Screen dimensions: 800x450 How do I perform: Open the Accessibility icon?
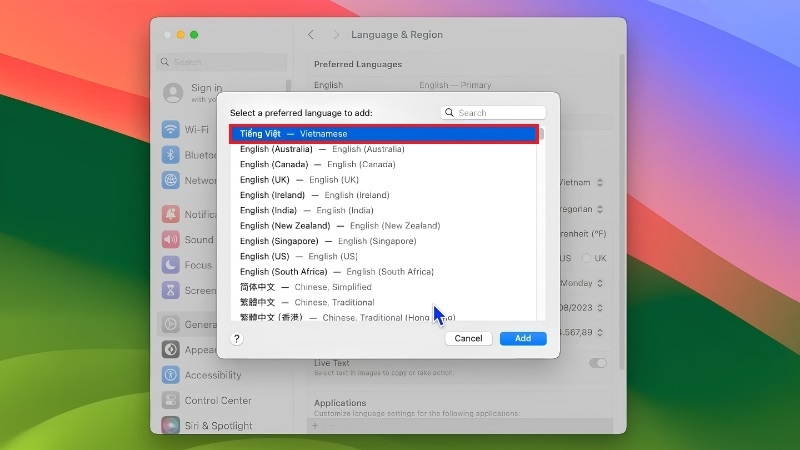click(170, 375)
